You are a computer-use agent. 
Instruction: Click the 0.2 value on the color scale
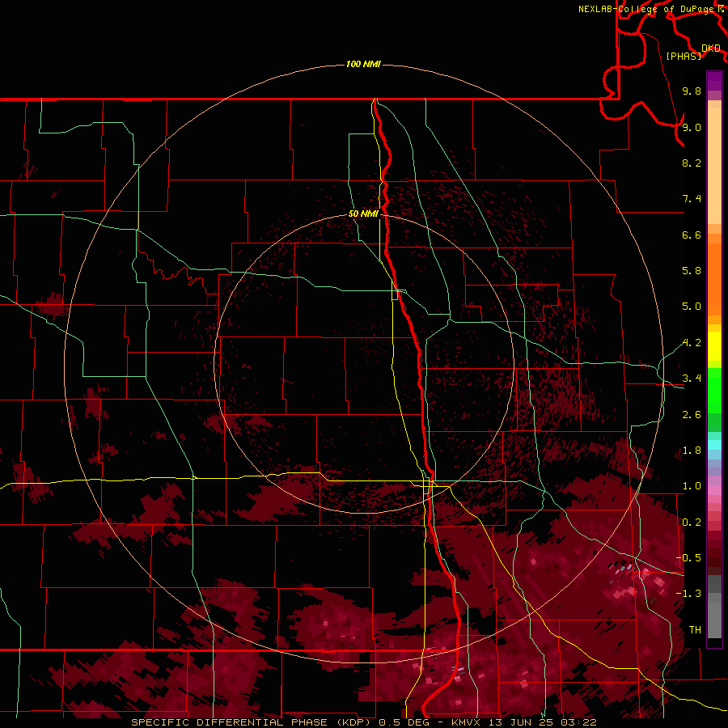pos(692,523)
